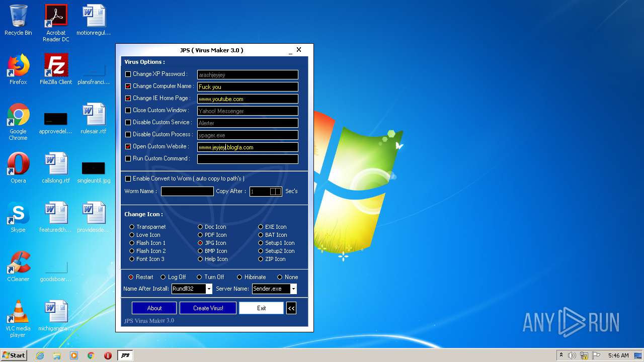This screenshot has width=644, height=362.
Task: Select the Transparnet icon radio button
Action: [x=132, y=227]
